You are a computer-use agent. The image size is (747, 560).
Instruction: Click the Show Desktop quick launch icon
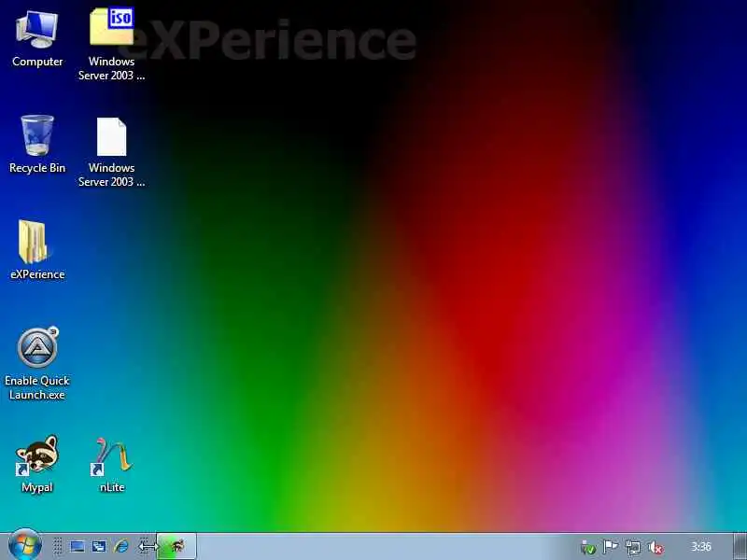(78, 546)
